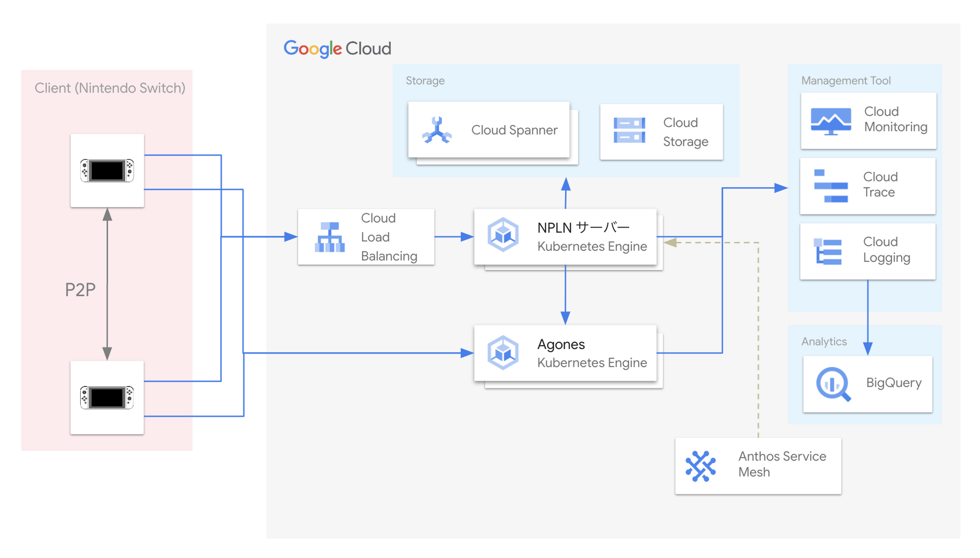Select the 'Cloud Trace' label text
The height and width of the screenshot is (558, 980).
880,184
